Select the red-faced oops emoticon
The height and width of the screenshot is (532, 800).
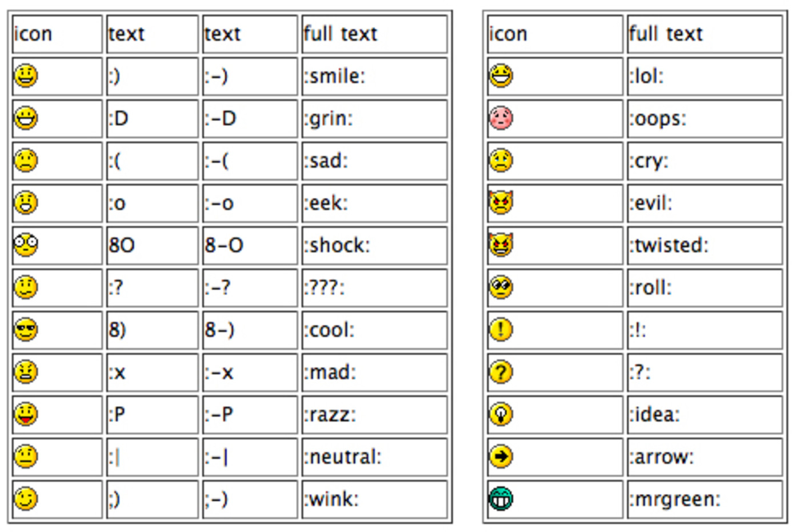pos(501,118)
